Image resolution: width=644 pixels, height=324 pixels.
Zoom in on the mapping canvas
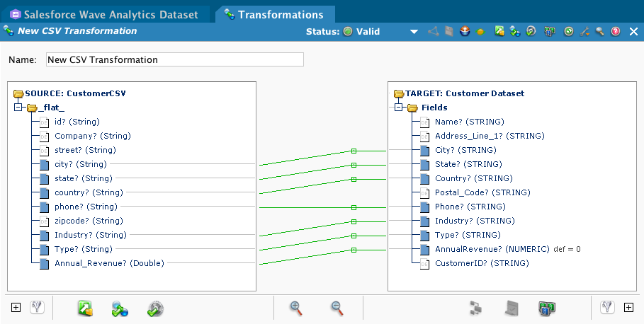click(296, 308)
